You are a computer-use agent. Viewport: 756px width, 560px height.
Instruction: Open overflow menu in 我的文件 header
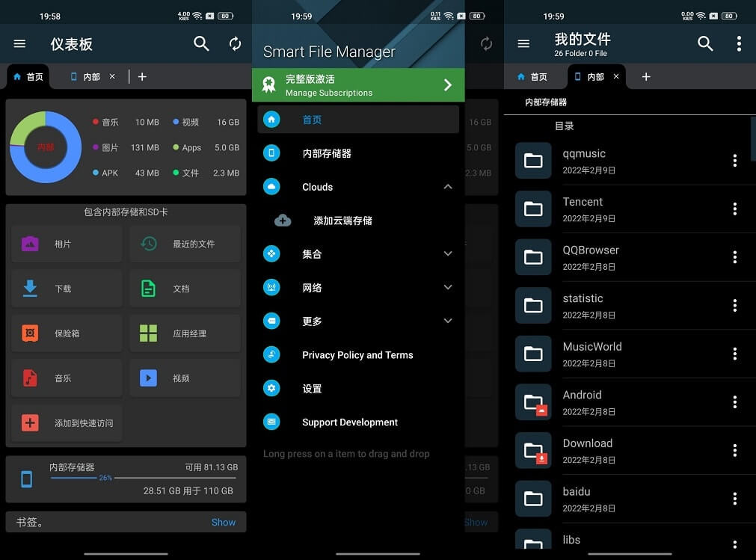click(x=739, y=44)
